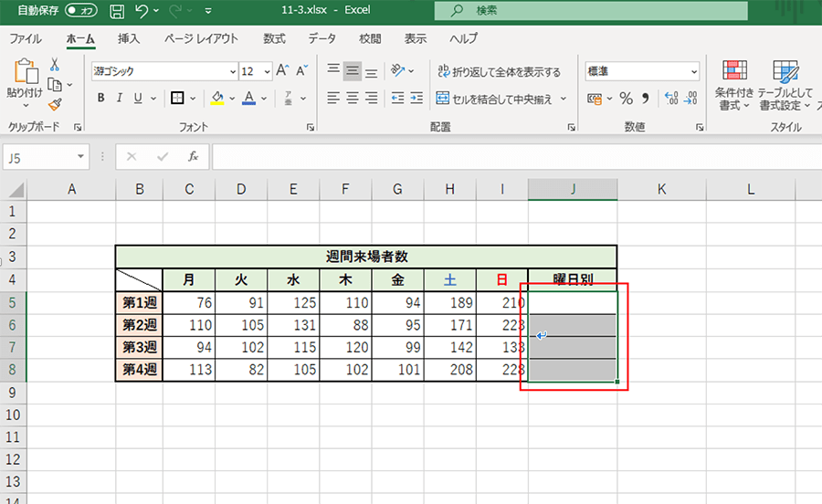Click セルを結合して中央揃え merge button

(x=501, y=99)
